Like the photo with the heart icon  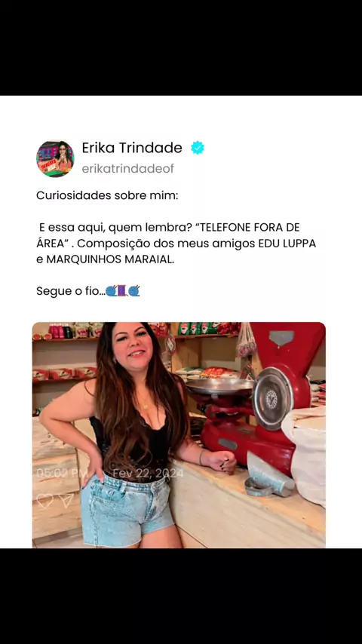(x=44, y=501)
